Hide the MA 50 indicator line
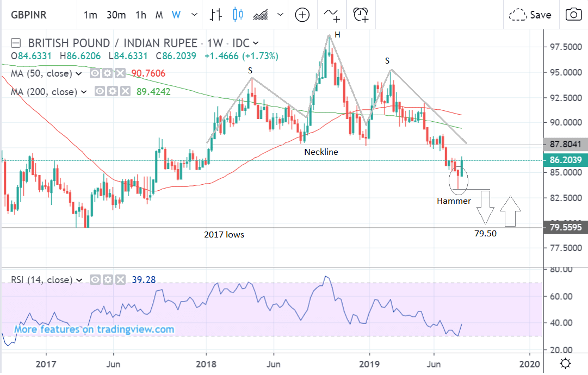This screenshot has height=375, width=588. [x=95, y=73]
